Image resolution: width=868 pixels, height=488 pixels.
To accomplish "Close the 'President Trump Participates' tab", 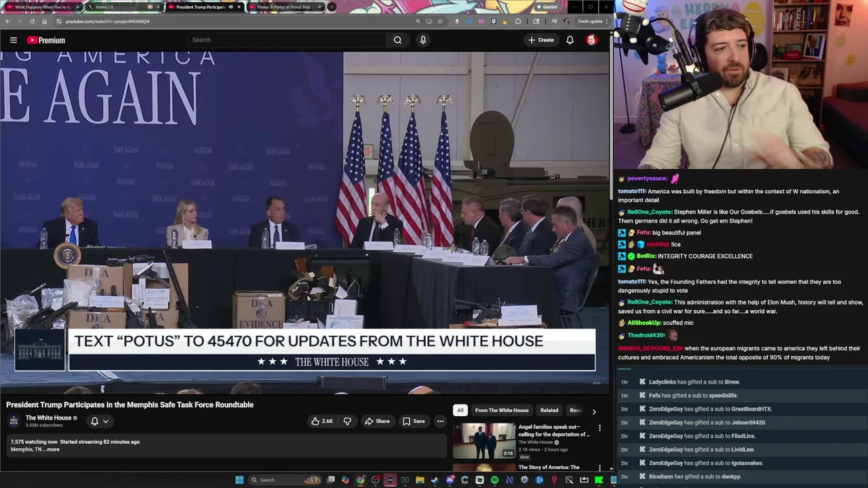I will [x=239, y=7].
